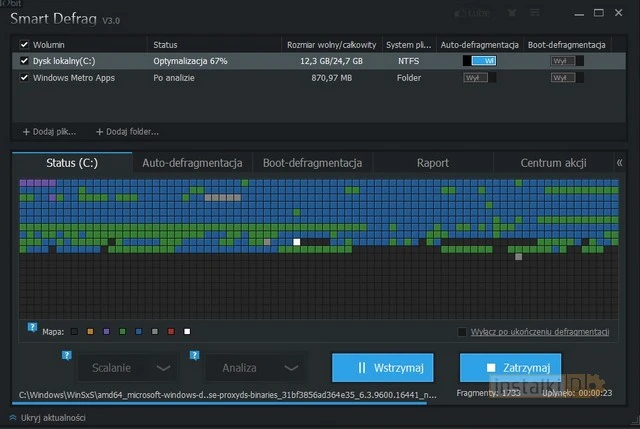Click the Scalanie button label
The width and height of the screenshot is (640, 429).
click(111, 368)
